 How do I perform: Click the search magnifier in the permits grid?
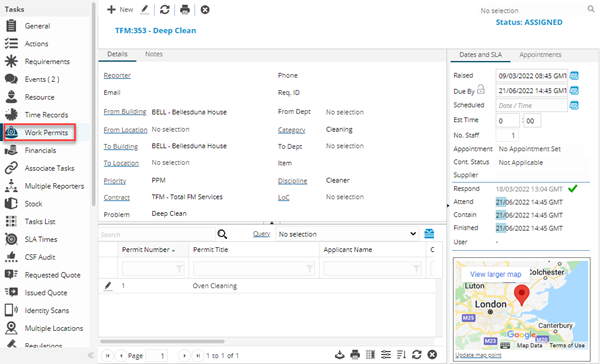tap(222, 234)
